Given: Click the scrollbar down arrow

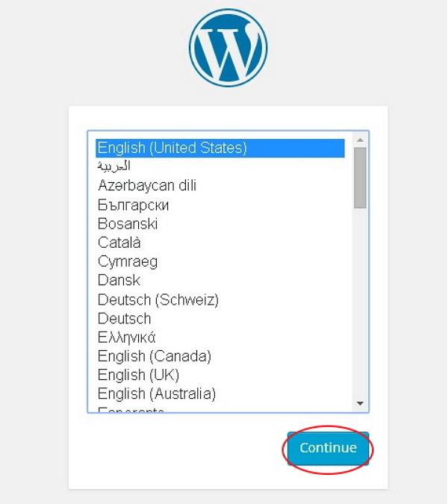Looking at the screenshot, I should 360,403.
